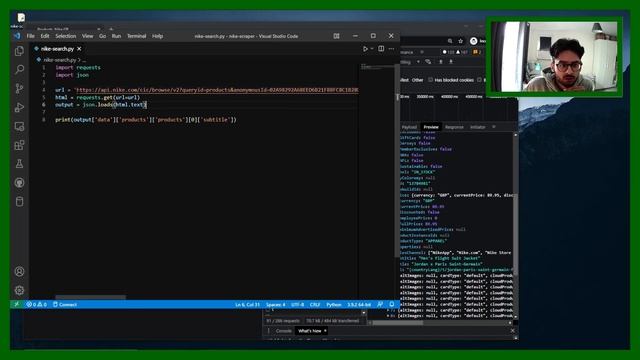This screenshot has width=640, height=360.
Task: Click the editor horizontal scrollbar thumb
Action: (x=91, y=297)
